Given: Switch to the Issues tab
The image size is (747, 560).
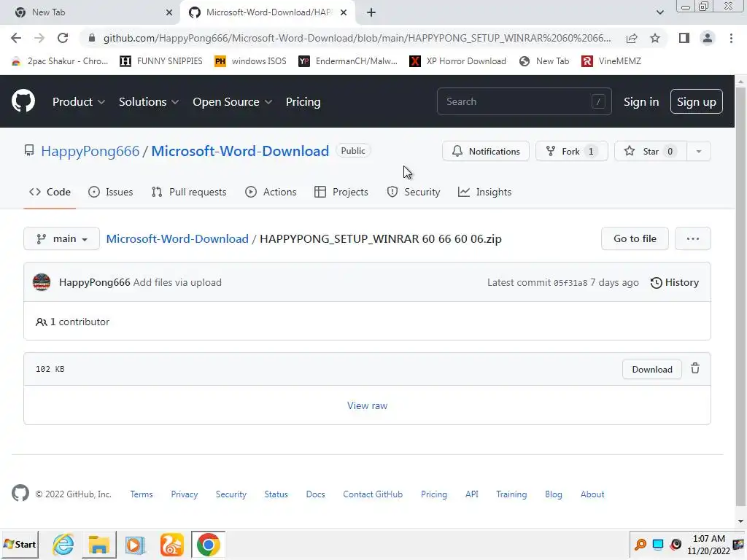Looking at the screenshot, I should (111, 192).
